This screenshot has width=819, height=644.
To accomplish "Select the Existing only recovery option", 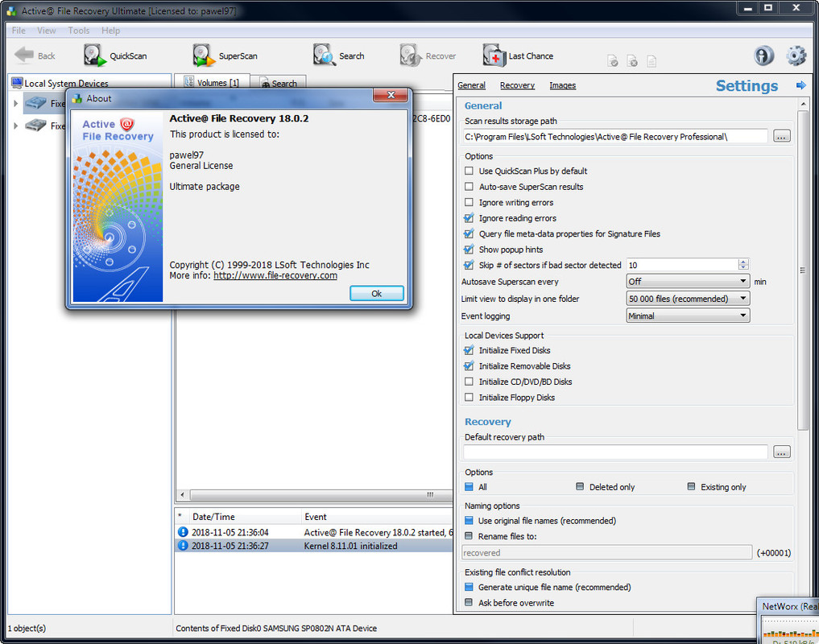I will 691,486.
